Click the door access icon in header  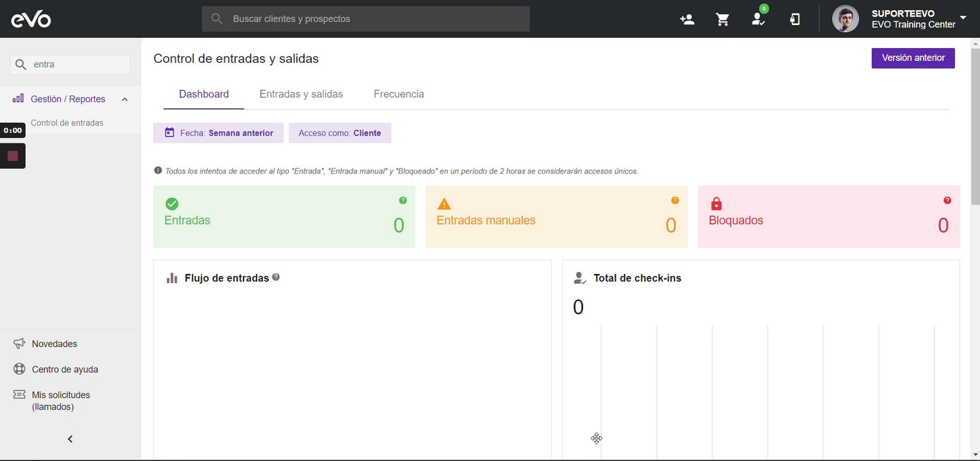[794, 19]
